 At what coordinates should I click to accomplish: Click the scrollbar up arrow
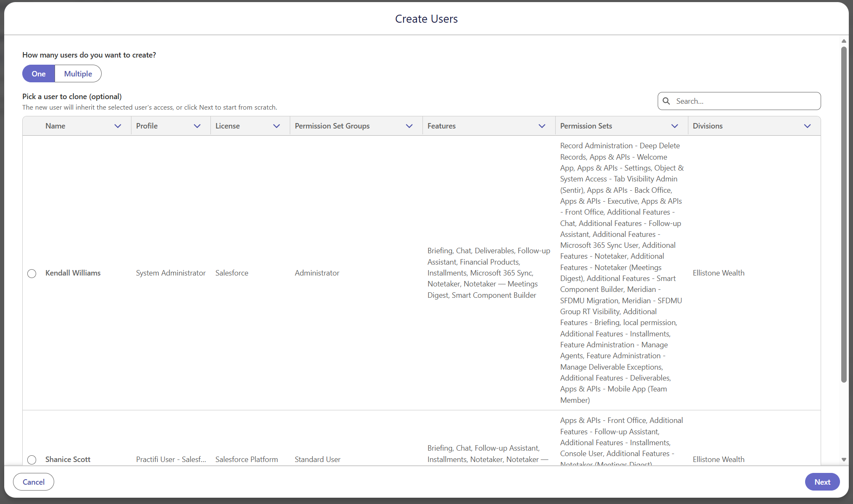point(844,41)
